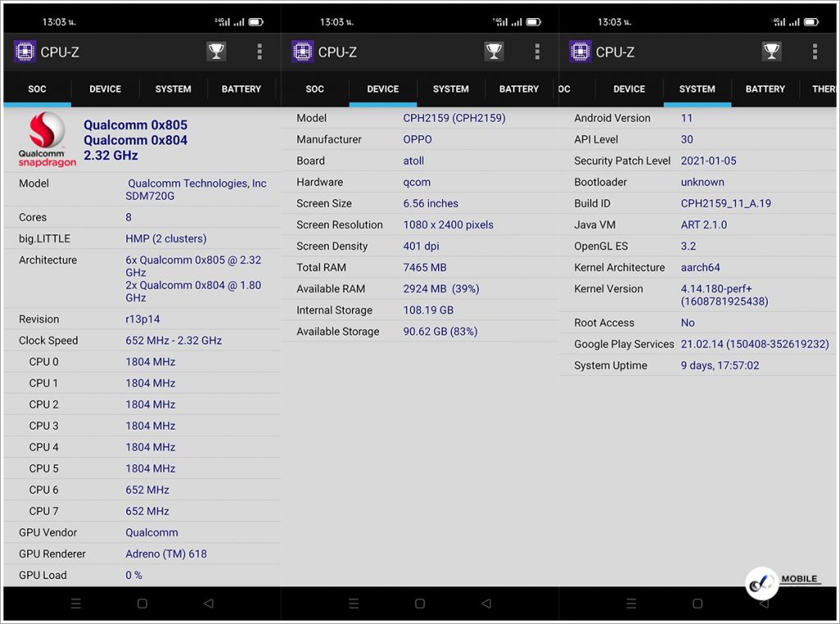Open the DEVICE tab from the SOC screen
Viewport: 840px width, 624px height.
tap(105, 89)
